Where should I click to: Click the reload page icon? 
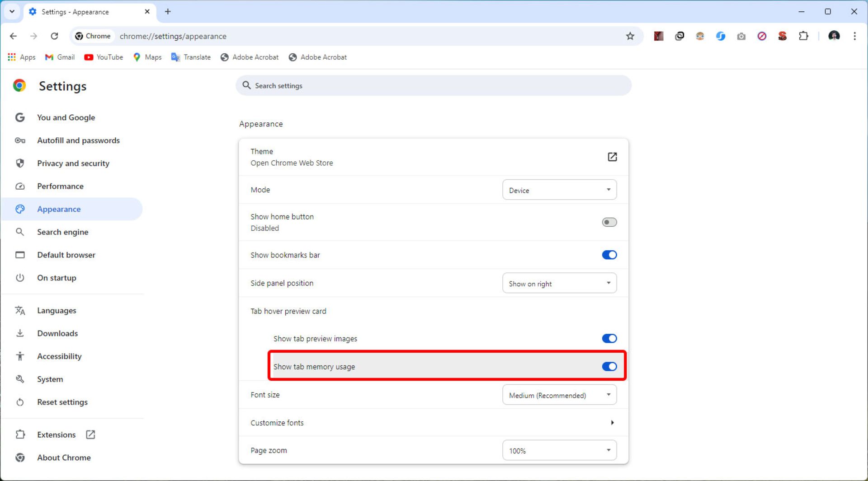click(x=54, y=36)
